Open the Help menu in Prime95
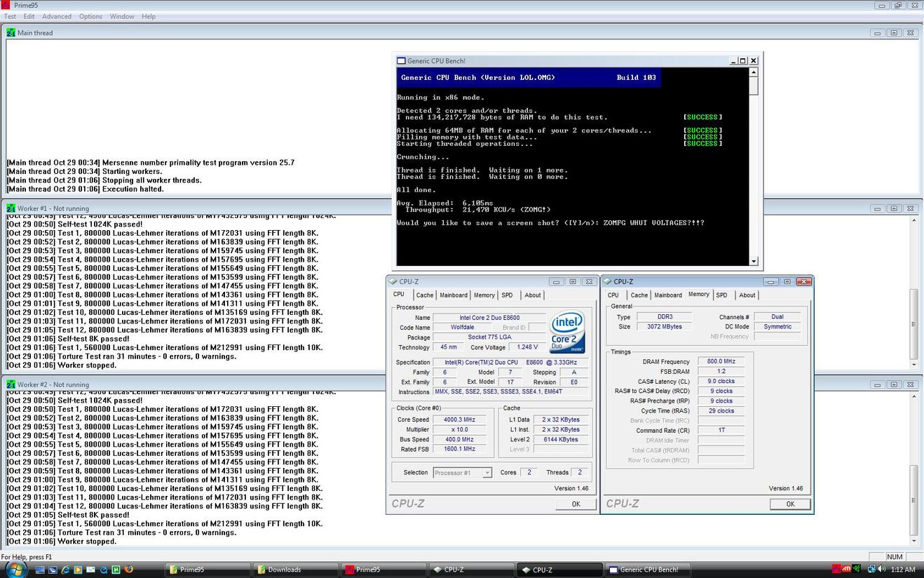 pyautogui.click(x=149, y=16)
